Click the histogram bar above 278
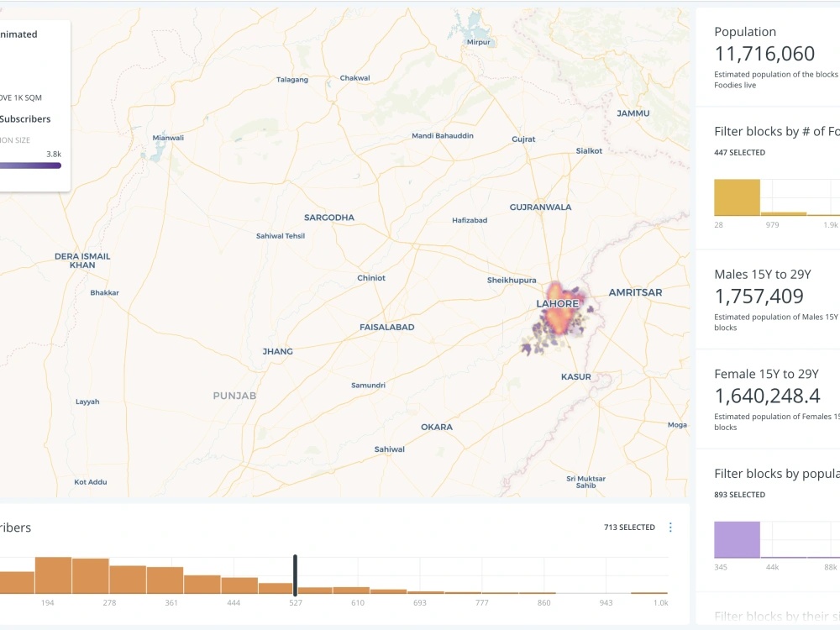 (x=128, y=579)
